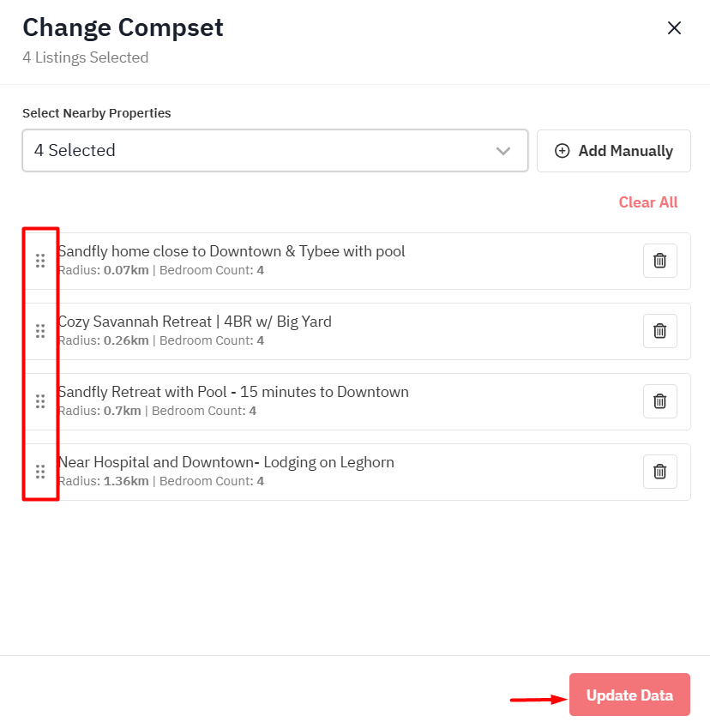Viewport: 710px width, 728px height.
Task: Trash the Sandfly Retreat with Pool listing
Action: [659, 401]
